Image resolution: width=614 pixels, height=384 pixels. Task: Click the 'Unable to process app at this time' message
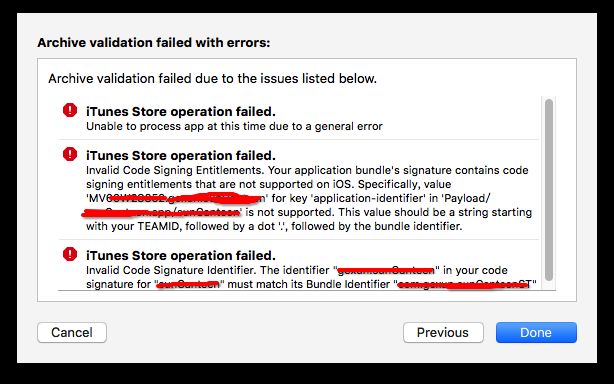tap(234, 126)
